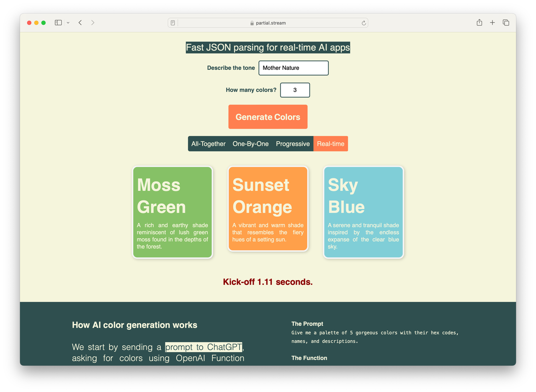Show tab overview icon

(x=506, y=23)
